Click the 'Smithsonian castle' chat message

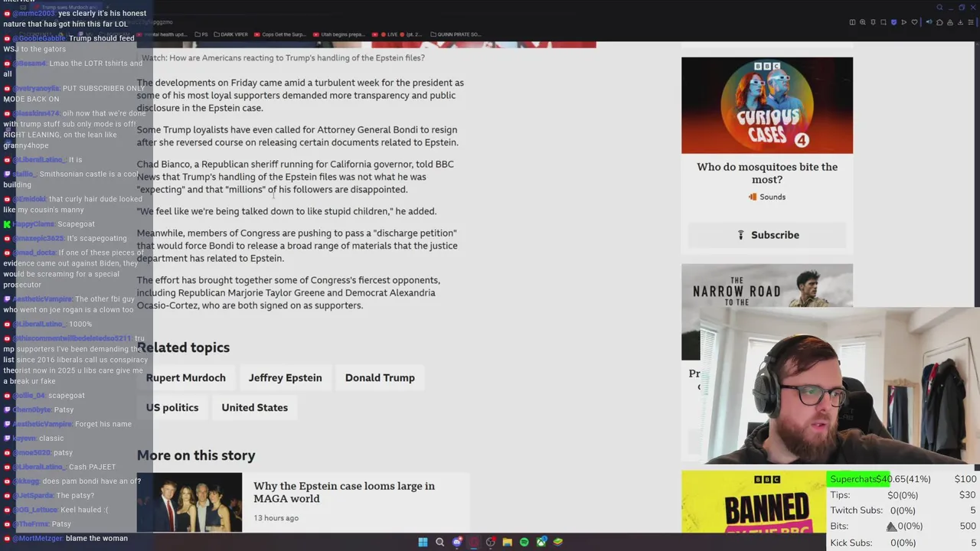click(72, 179)
